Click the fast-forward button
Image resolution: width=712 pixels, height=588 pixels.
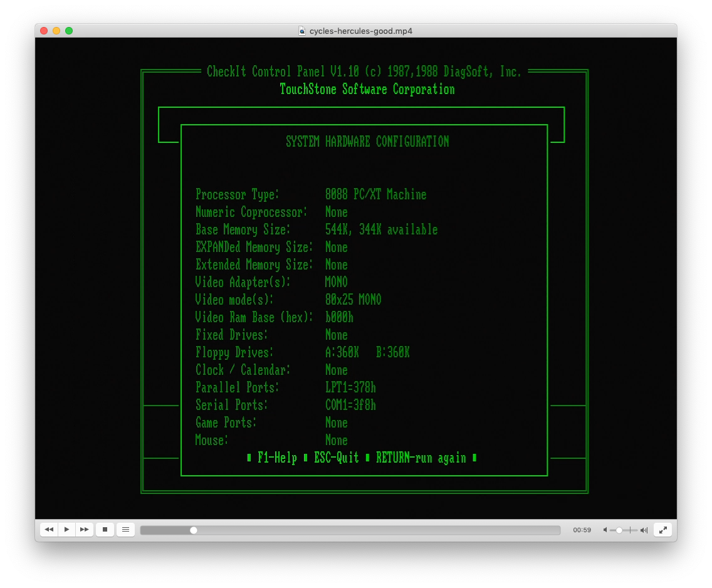tap(85, 530)
